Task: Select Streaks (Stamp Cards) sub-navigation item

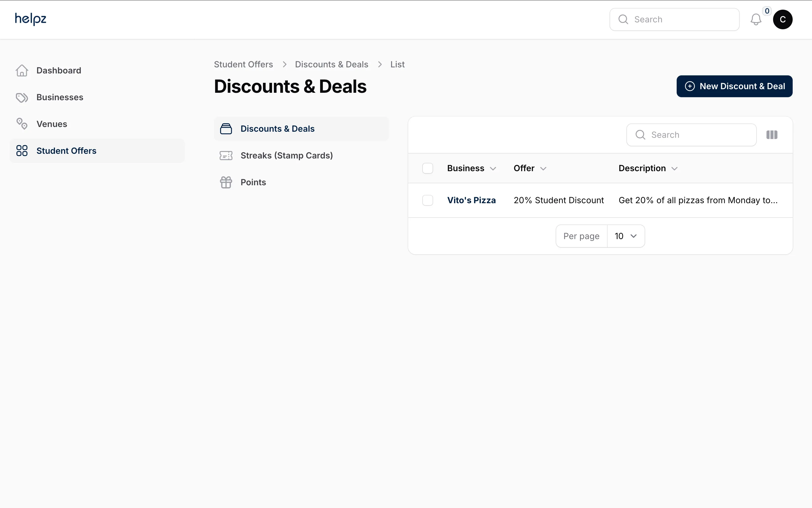Action: tap(301, 155)
